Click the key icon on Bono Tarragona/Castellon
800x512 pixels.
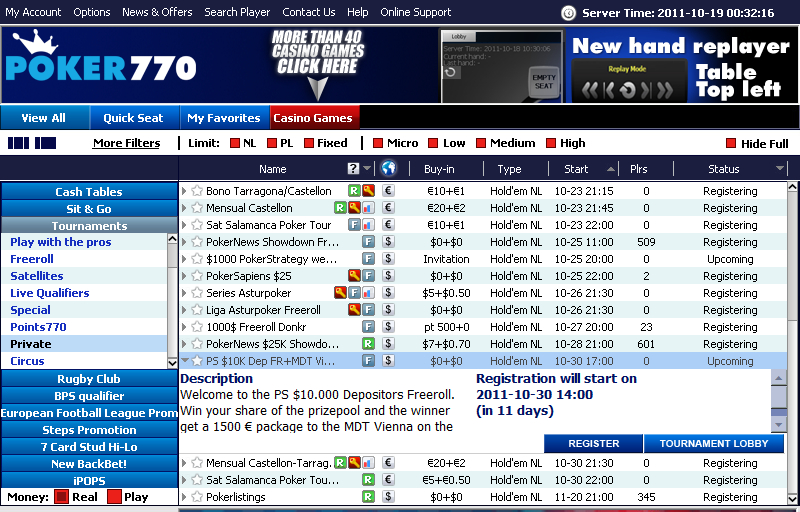(368, 191)
